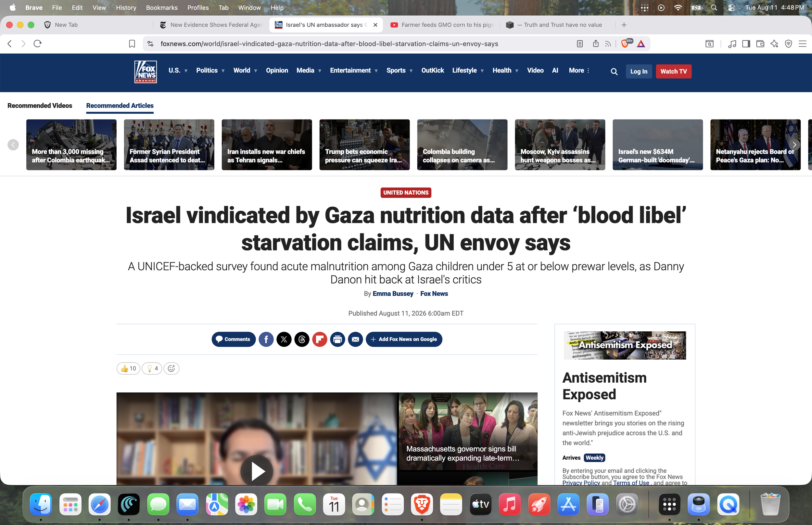Open author Emma Bussey's page
The width and height of the screenshot is (812, 525).
[393, 293]
